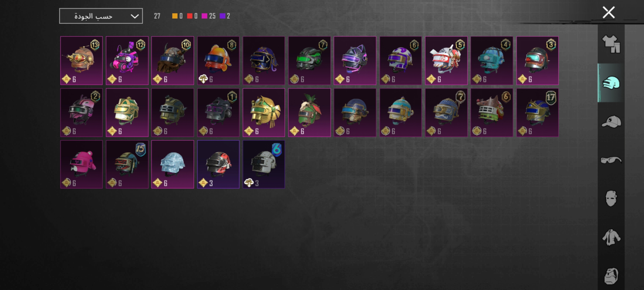Open the baseball cap category icon

click(x=611, y=122)
